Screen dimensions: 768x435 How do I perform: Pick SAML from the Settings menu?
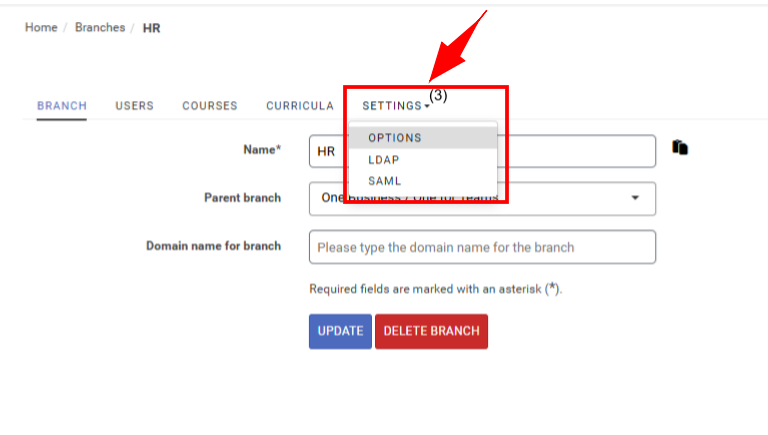(x=384, y=181)
